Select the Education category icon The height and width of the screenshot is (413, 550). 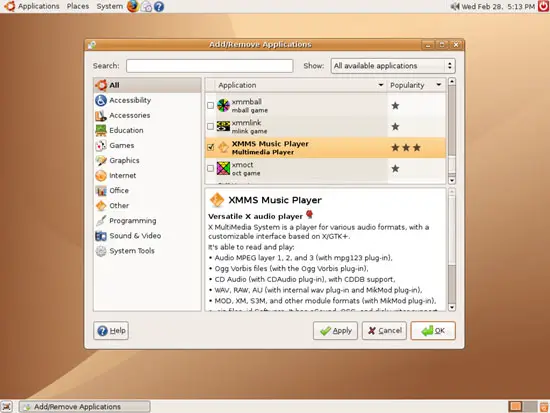pyautogui.click(x=101, y=130)
